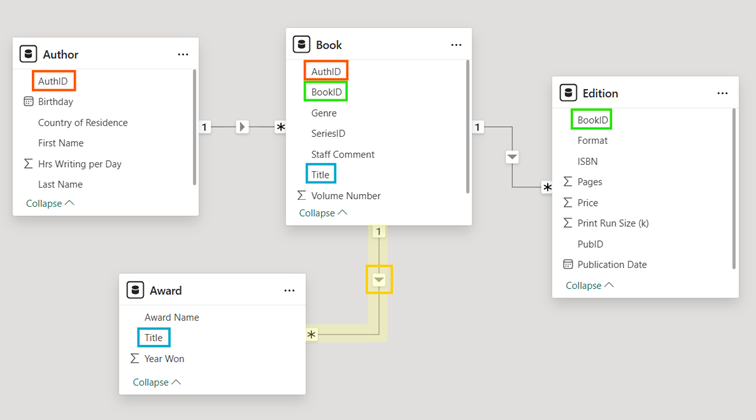The width and height of the screenshot is (756, 420).
Task: Select the Price field
Action: pos(588,203)
